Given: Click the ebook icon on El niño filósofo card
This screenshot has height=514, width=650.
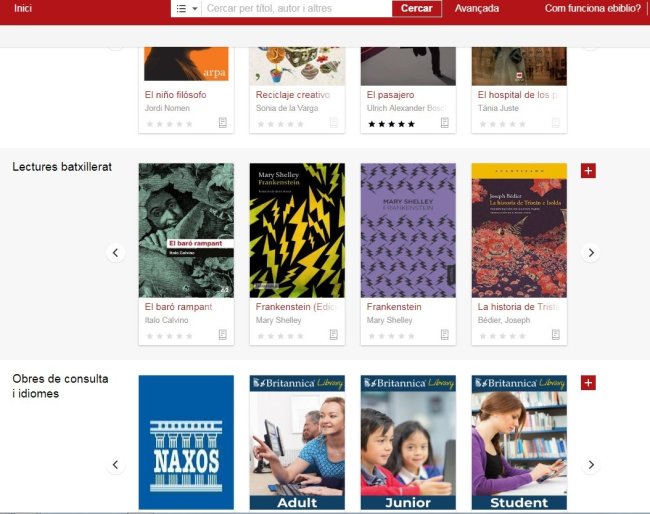Looking at the screenshot, I should 223,123.
